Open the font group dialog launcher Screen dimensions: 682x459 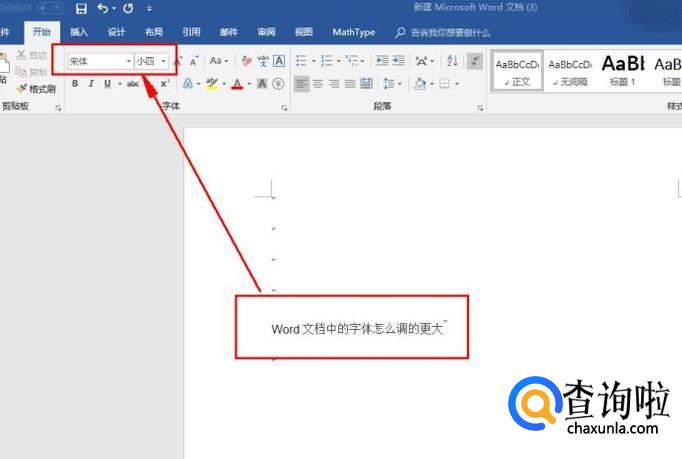[x=284, y=108]
